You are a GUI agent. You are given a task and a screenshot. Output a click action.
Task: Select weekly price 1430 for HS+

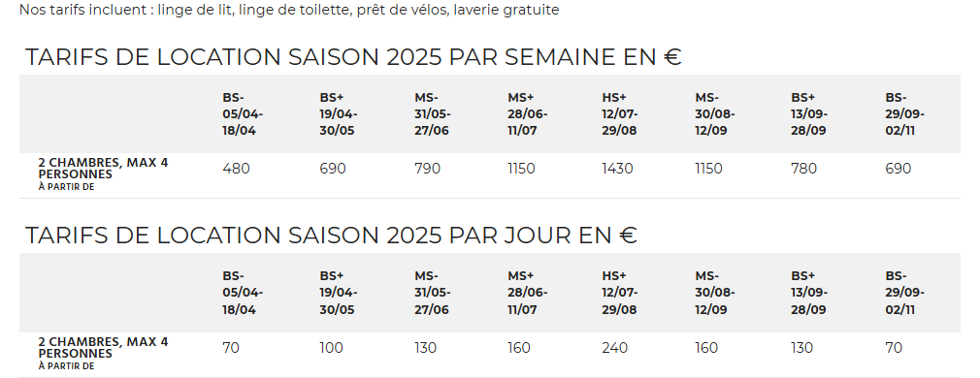pyautogui.click(x=617, y=169)
